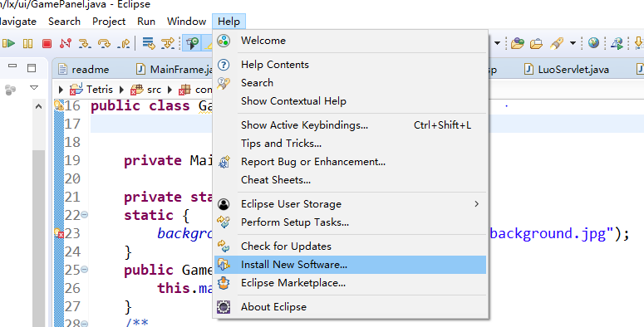Minimize the left view panel
Image resolution: width=644 pixels, height=327 pixels.
click(x=12, y=66)
